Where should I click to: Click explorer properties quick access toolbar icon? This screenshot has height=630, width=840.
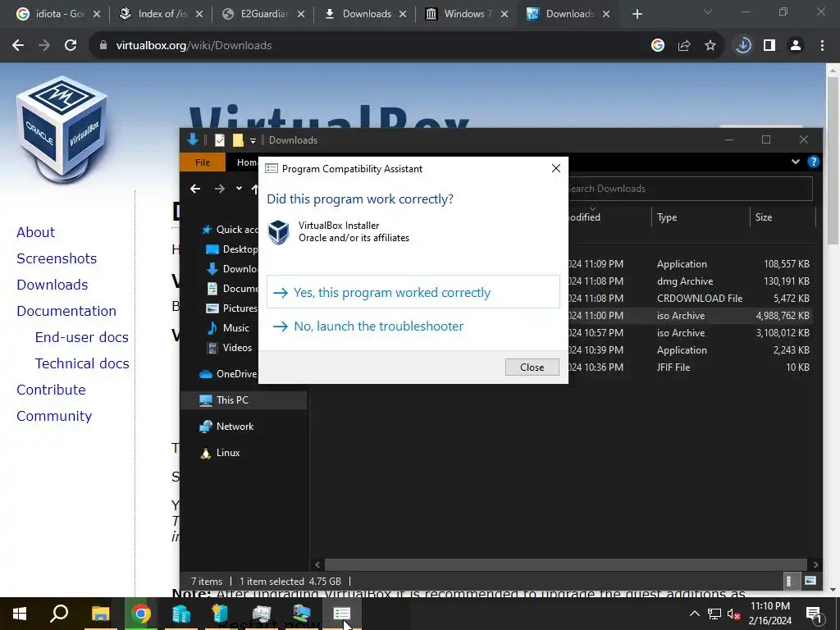coord(220,139)
